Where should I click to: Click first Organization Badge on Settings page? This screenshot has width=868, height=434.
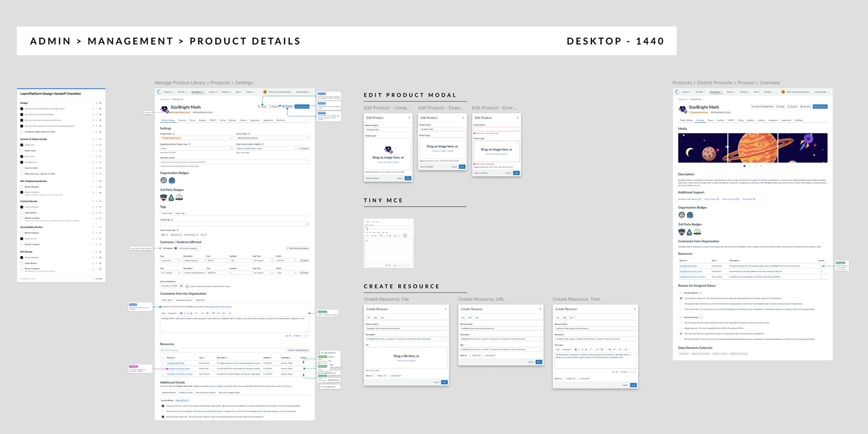164,180
